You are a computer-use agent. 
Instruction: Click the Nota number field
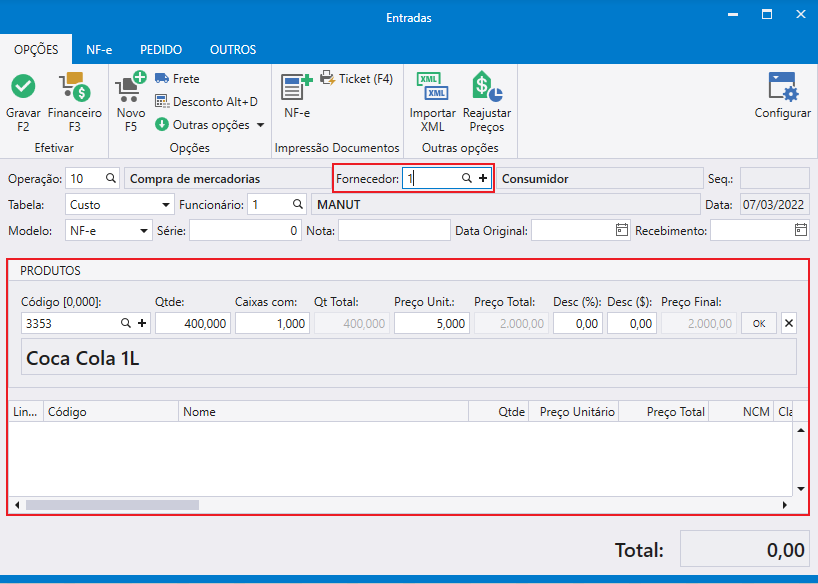[394, 231]
